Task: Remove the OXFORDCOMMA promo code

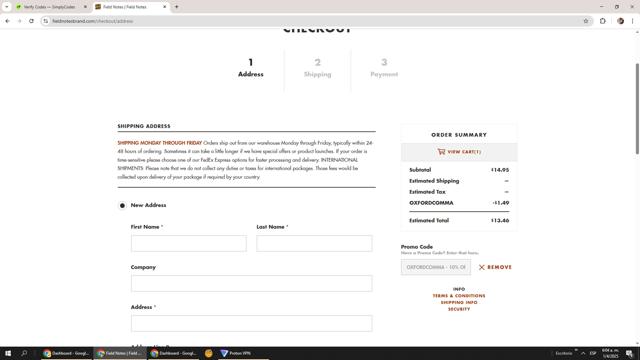Action: point(495,267)
